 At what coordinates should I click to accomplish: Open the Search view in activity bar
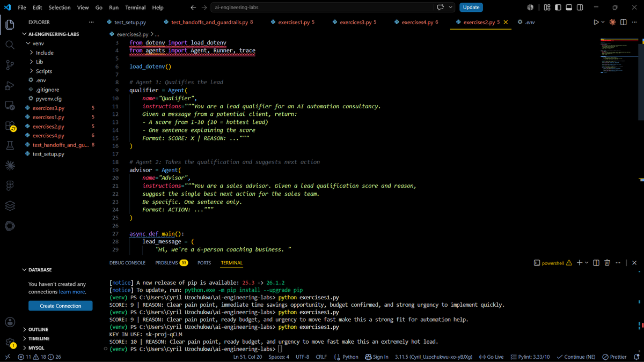[10, 45]
